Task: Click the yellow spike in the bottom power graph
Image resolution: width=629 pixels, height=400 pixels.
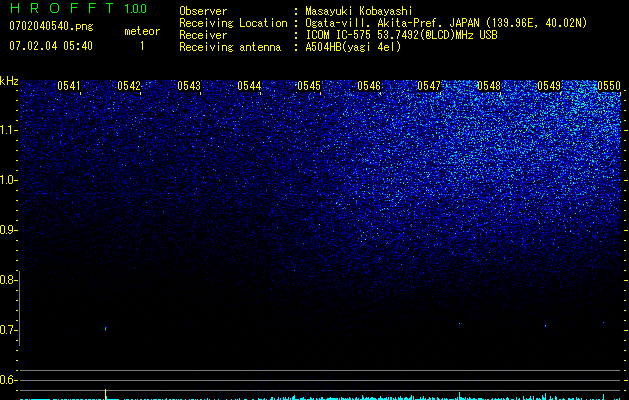Action: coord(106,394)
